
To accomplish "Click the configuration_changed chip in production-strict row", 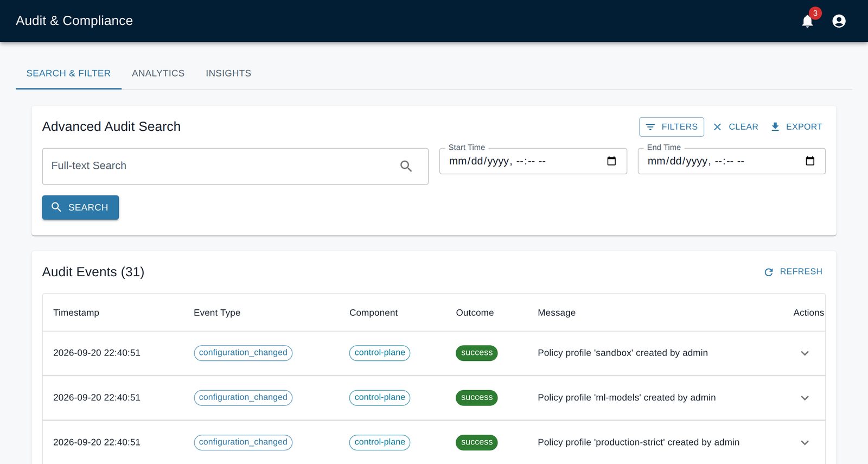I will pyautogui.click(x=243, y=442).
